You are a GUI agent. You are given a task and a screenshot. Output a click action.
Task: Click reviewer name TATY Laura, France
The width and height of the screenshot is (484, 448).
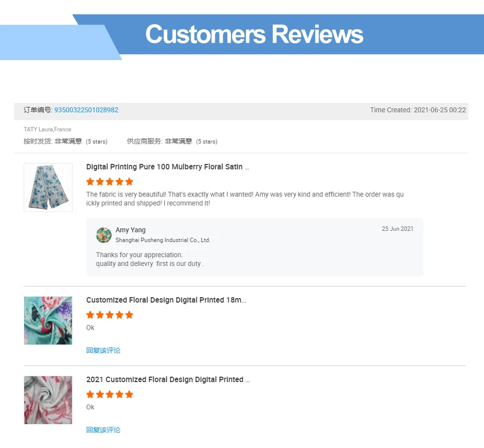(47, 130)
